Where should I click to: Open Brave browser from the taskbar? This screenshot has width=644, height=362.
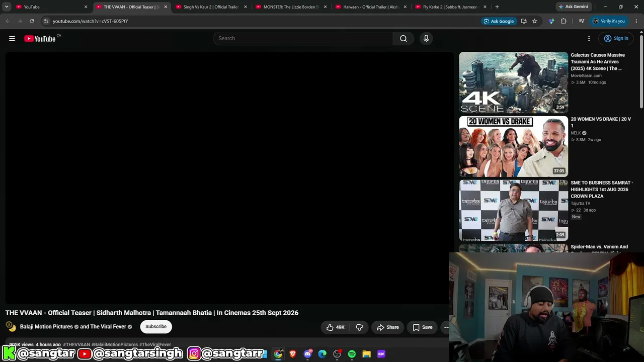click(293, 354)
